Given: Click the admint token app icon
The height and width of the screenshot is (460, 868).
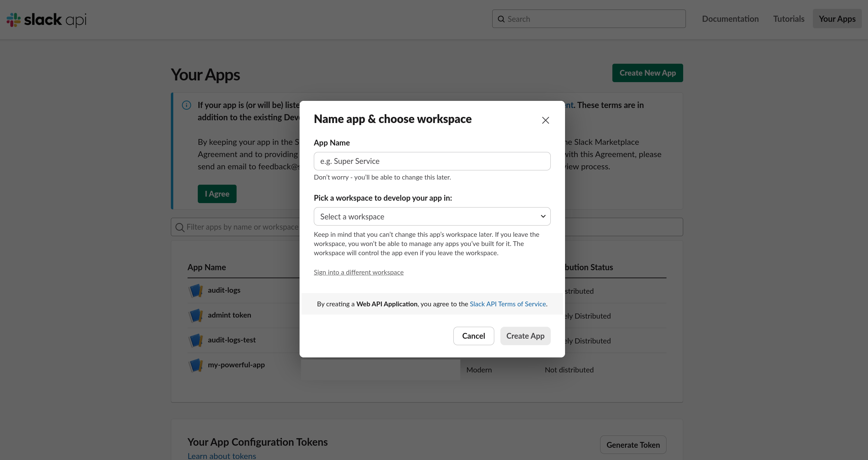Looking at the screenshot, I should pos(196,316).
